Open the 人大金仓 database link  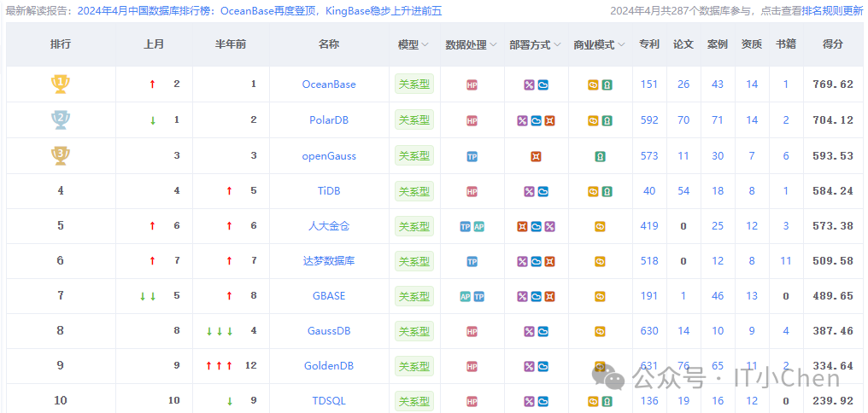point(329,225)
